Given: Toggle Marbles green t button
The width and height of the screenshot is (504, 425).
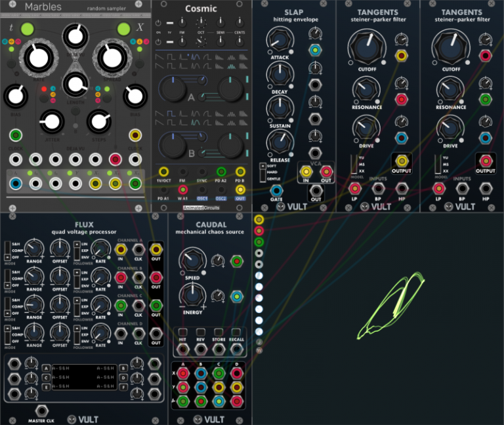Looking at the screenshot, I should tap(28, 30).
